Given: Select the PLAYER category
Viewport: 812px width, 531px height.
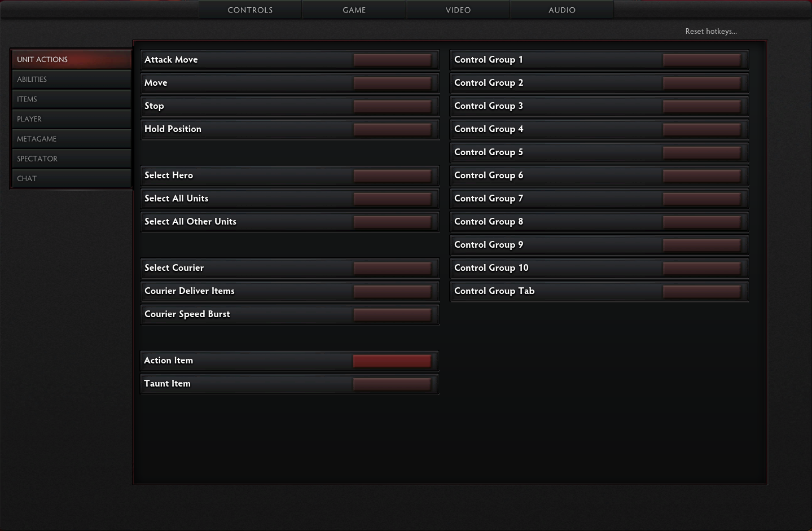Looking at the screenshot, I should pos(72,119).
